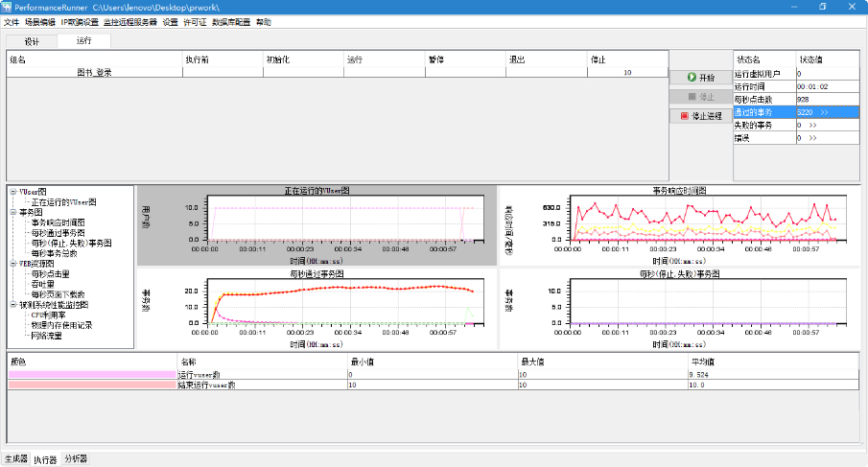The height and width of the screenshot is (467, 868).
Task: Open the 监控远程服务器 menu
Action: (130, 22)
